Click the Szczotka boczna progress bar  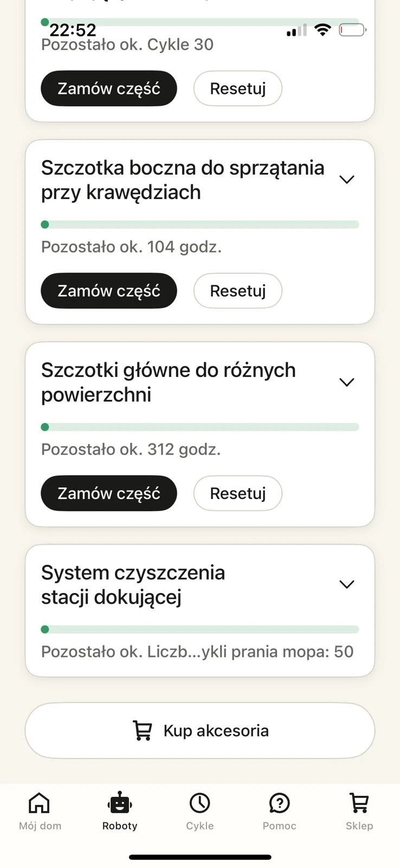click(x=200, y=225)
